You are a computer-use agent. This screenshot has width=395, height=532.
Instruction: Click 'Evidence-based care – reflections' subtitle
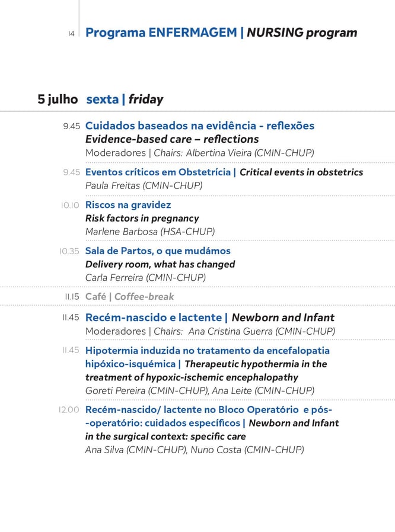coord(172,139)
